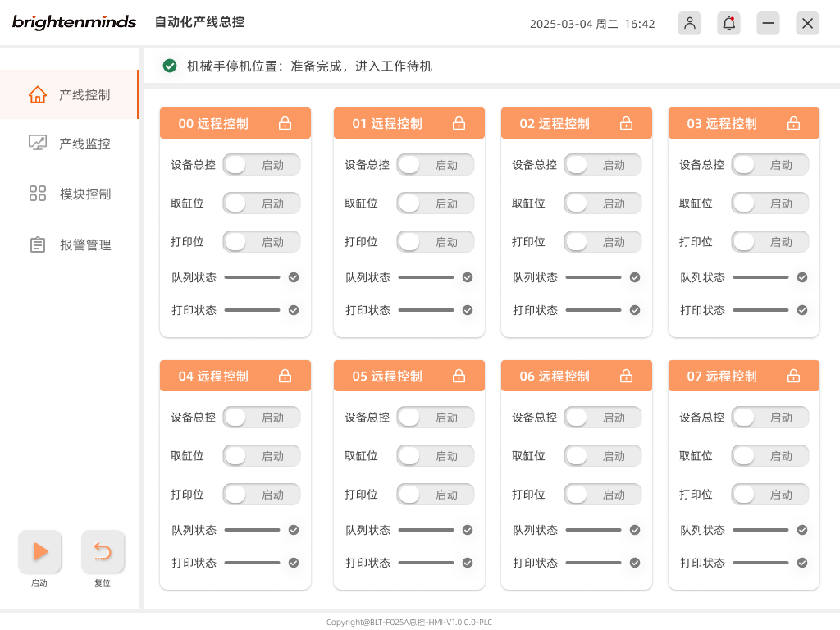Viewport: 840px width, 630px height.
Task: Toggle 设备总控 switch in panel 00
Action: point(261,165)
